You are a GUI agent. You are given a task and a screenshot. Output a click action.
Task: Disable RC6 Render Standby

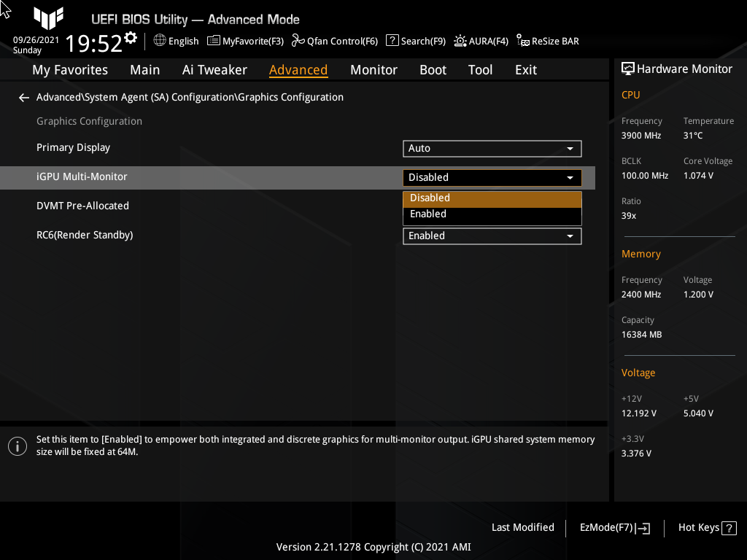point(492,236)
